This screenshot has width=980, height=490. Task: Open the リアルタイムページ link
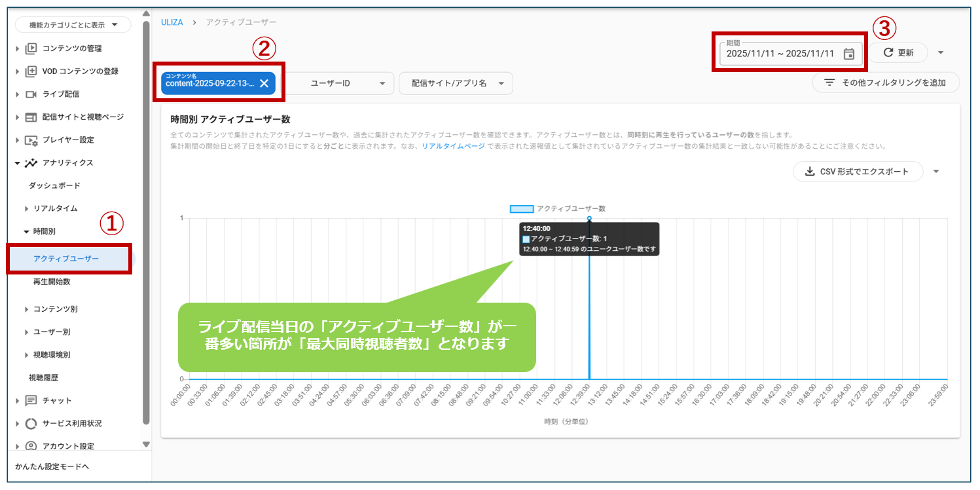tap(453, 146)
